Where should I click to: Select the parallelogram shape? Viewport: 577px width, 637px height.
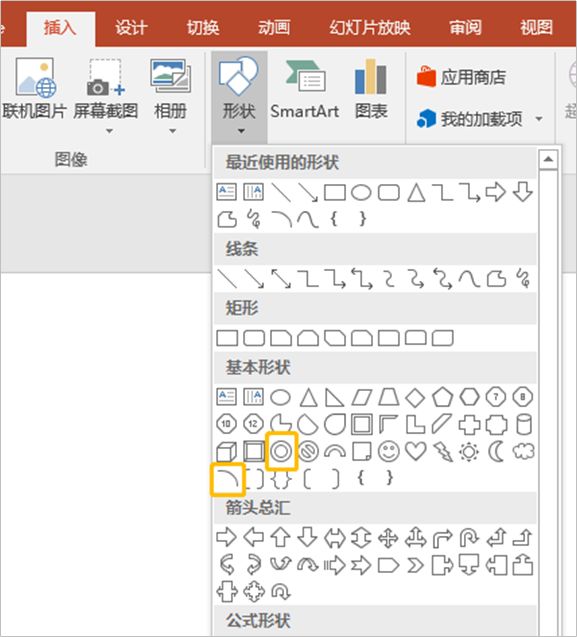pyautogui.click(x=361, y=397)
